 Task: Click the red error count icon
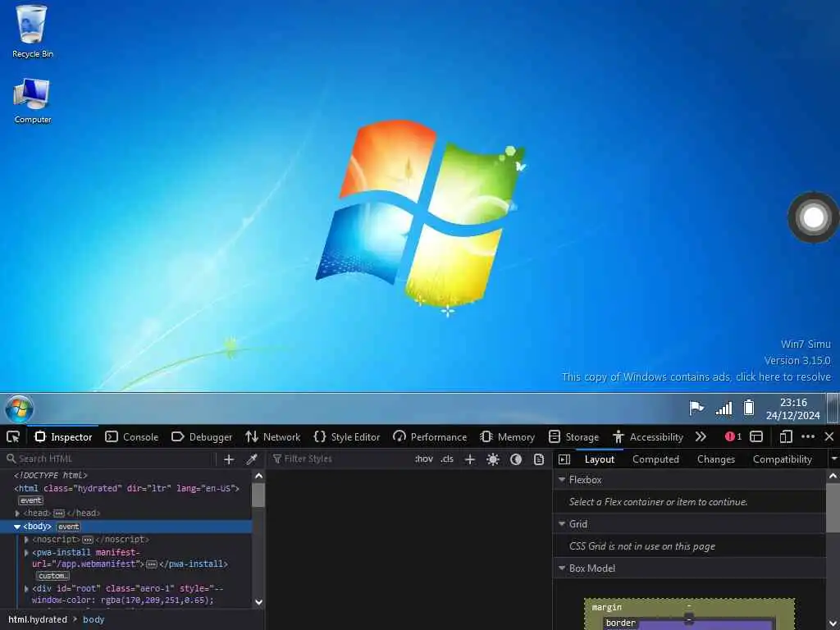[x=733, y=436]
